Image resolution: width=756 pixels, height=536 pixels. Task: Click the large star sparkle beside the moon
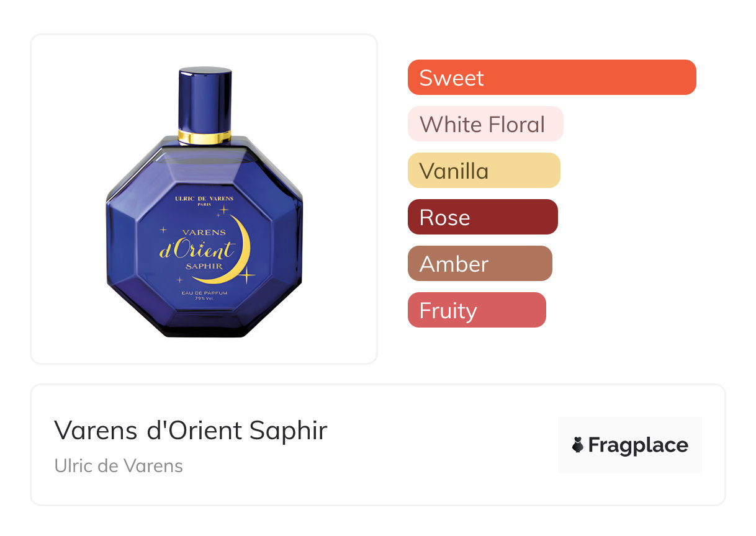pos(246,274)
